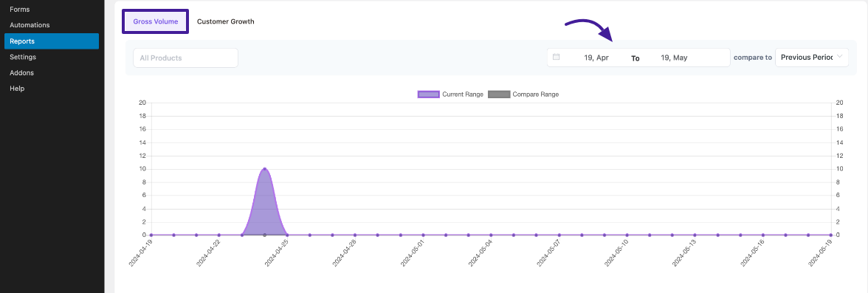The image size is (868, 293).
Task: Switch to the Customer Growth tab
Action: coord(225,21)
